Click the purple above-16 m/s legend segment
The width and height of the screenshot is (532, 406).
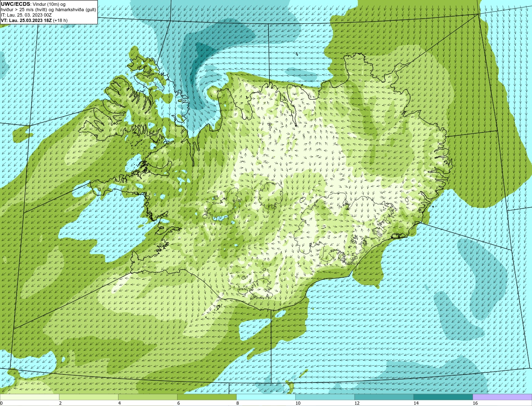[x=502, y=397]
